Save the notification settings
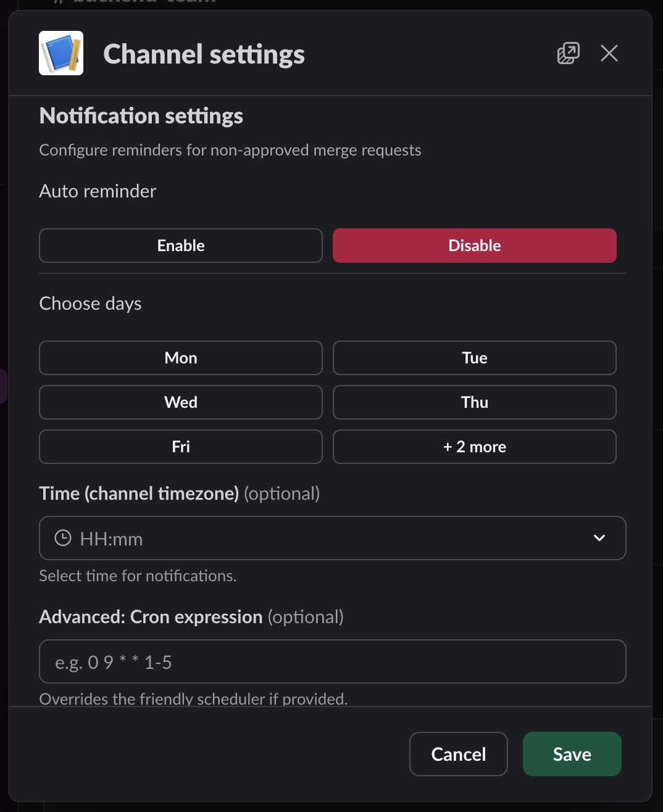 tap(572, 754)
